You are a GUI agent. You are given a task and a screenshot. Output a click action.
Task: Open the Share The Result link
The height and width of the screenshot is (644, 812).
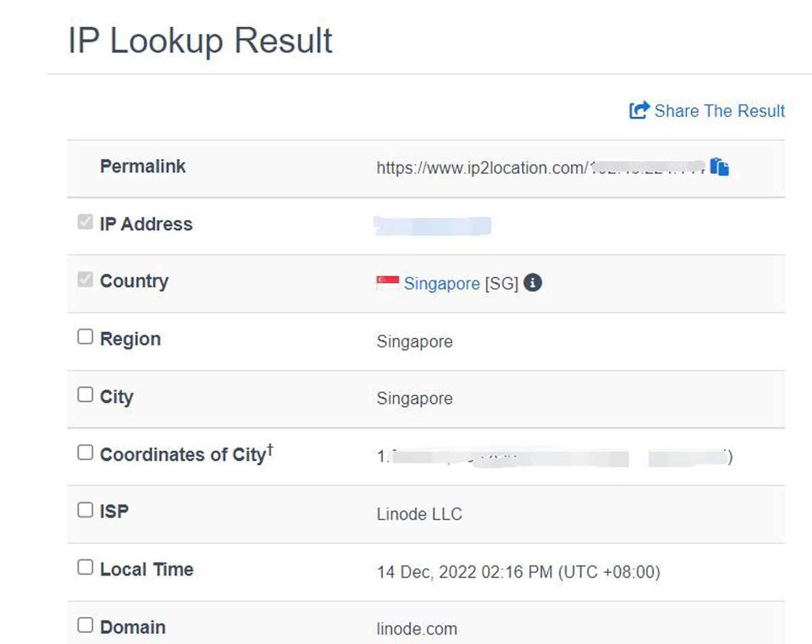coord(719,111)
